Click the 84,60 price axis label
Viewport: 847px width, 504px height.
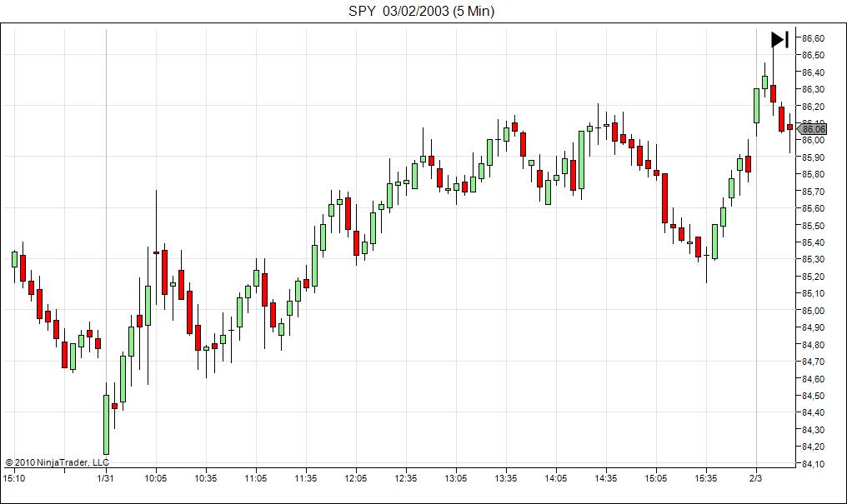[813, 379]
